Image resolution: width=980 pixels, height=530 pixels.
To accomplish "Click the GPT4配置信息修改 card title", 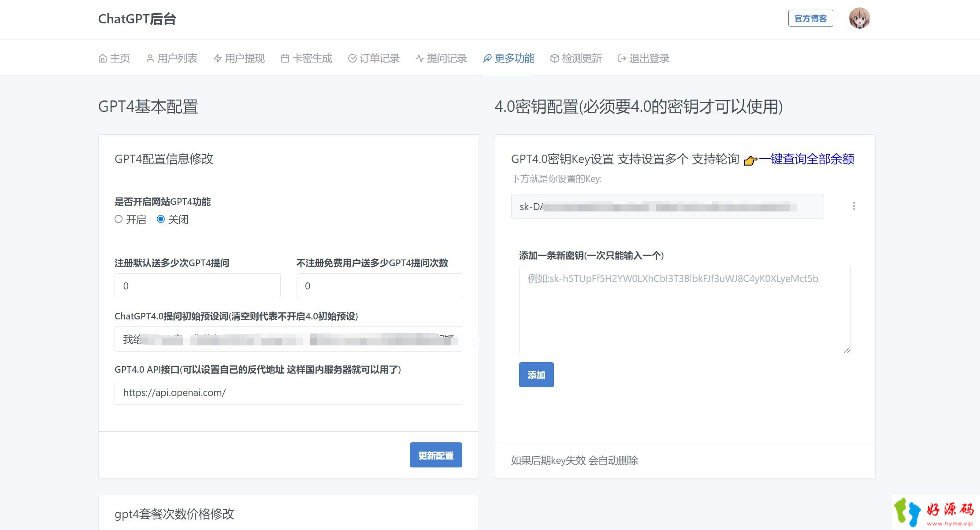I will (164, 159).
